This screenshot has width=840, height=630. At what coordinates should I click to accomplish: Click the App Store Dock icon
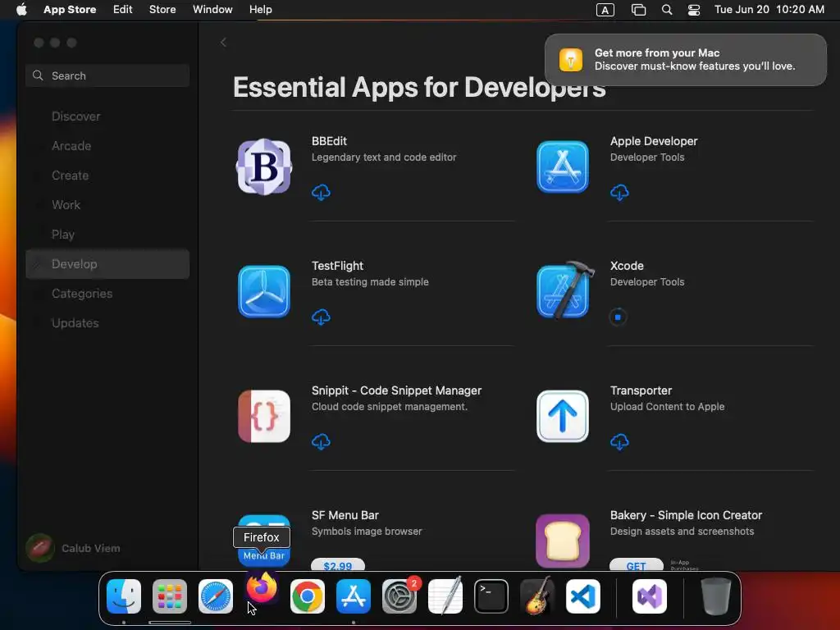pos(354,596)
